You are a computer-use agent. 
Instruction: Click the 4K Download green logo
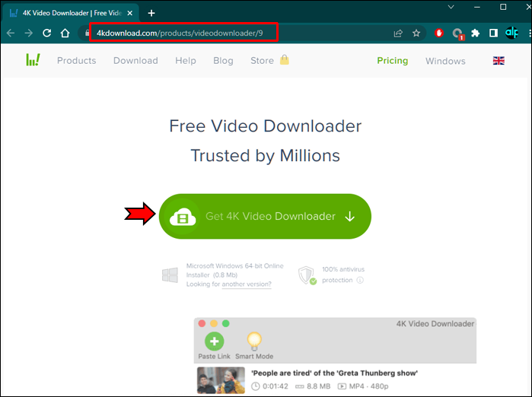point(33,59)
